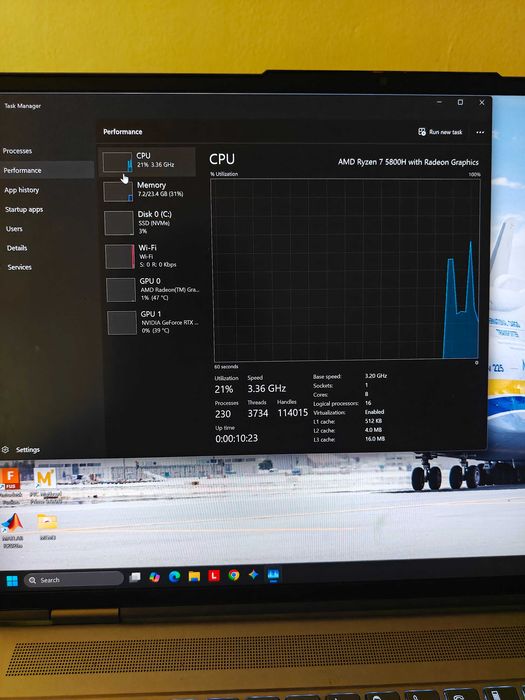
Task: Open the Services page
Action: pos(20,267)
